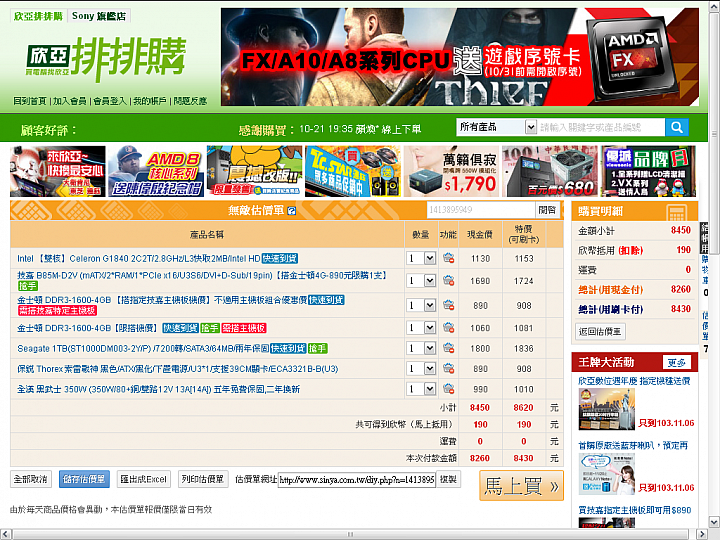Click the function icon for the 金士頓 DDR3 890 row
This screenshot has height=540, width=720.
pos(449,305)
